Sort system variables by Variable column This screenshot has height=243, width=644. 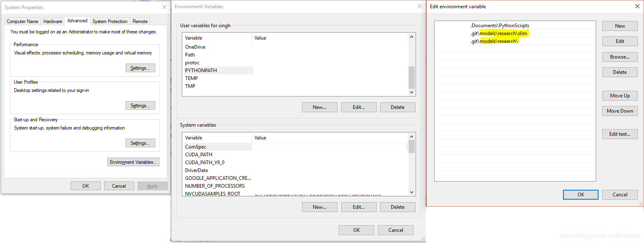pyautogui.click(x=217, y=138)
